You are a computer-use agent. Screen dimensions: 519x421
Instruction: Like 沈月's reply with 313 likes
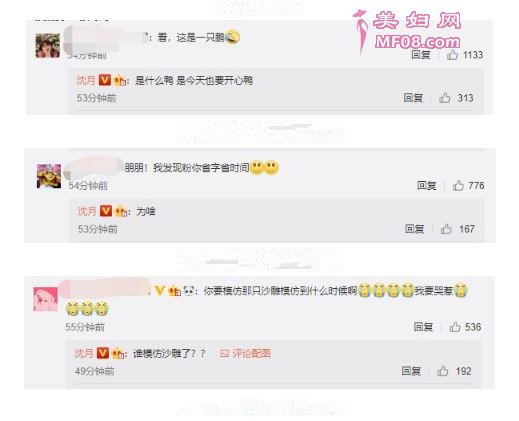[x=445, y=98]
